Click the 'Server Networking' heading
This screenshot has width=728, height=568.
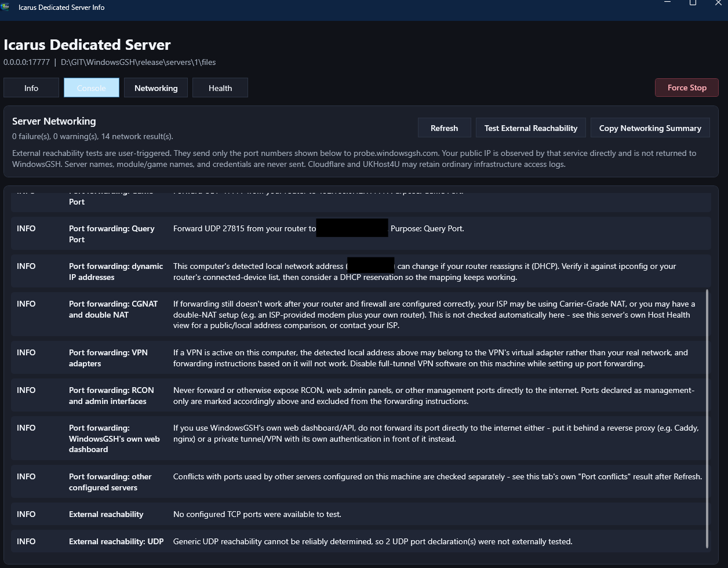pyautogui.click(x=54, y=121)
